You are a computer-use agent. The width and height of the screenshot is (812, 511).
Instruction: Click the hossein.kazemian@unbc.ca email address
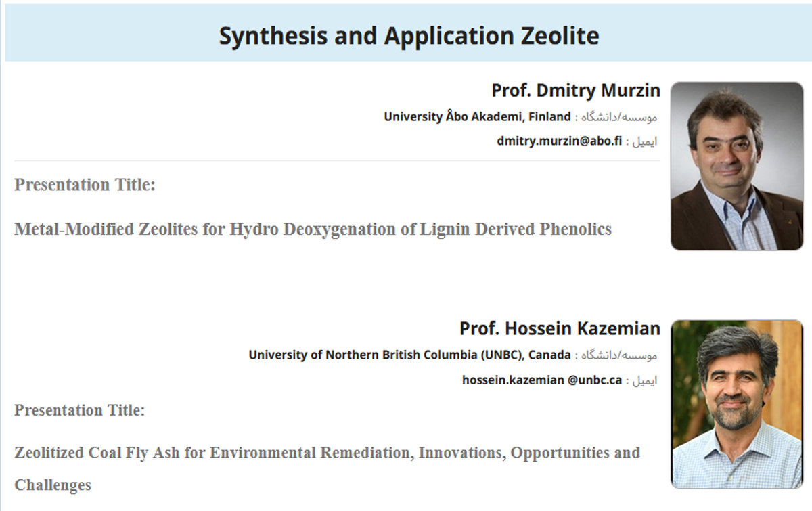[x=542, y=380]
